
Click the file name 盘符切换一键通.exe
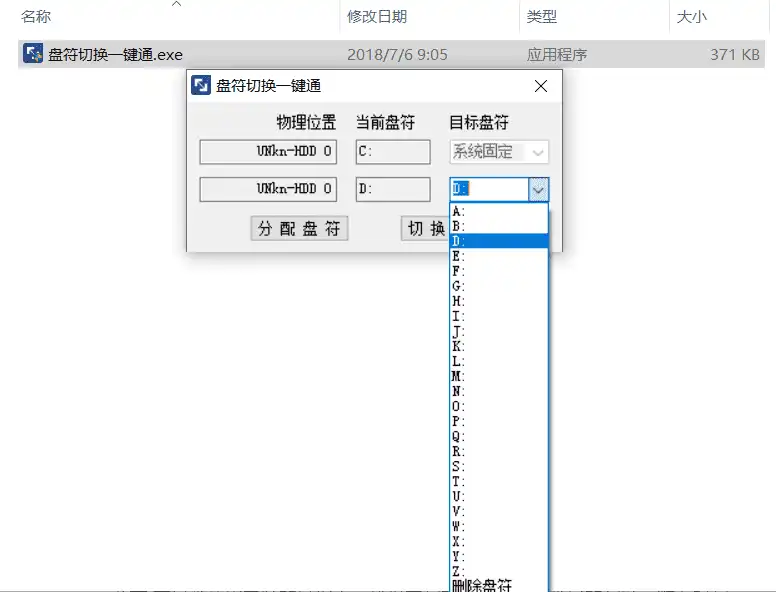115,54
